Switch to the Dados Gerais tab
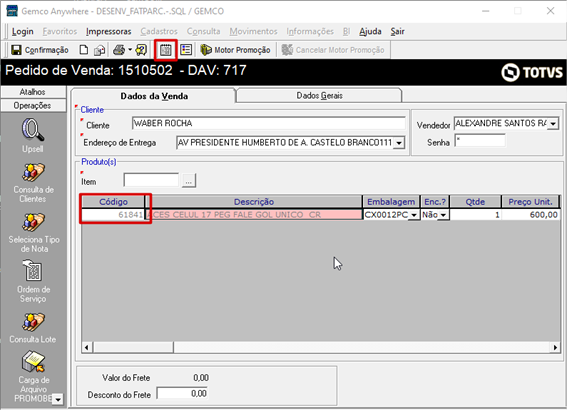 [319, 95]
